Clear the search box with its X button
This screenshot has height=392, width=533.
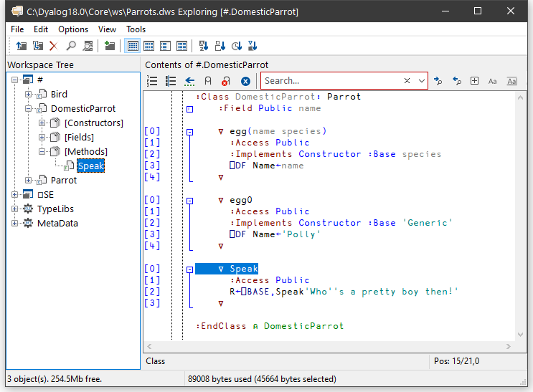click(x=407, y=81)
